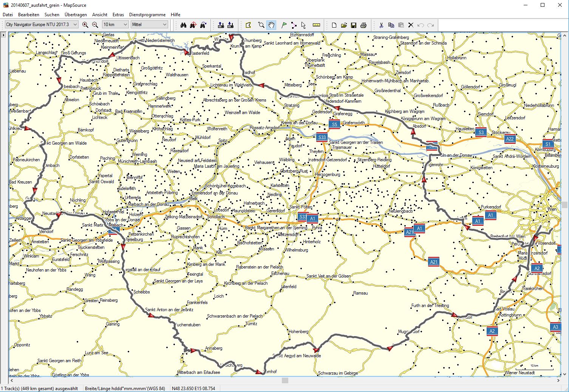
Task: Select the Hand pan tool
Action: (271, 25)
